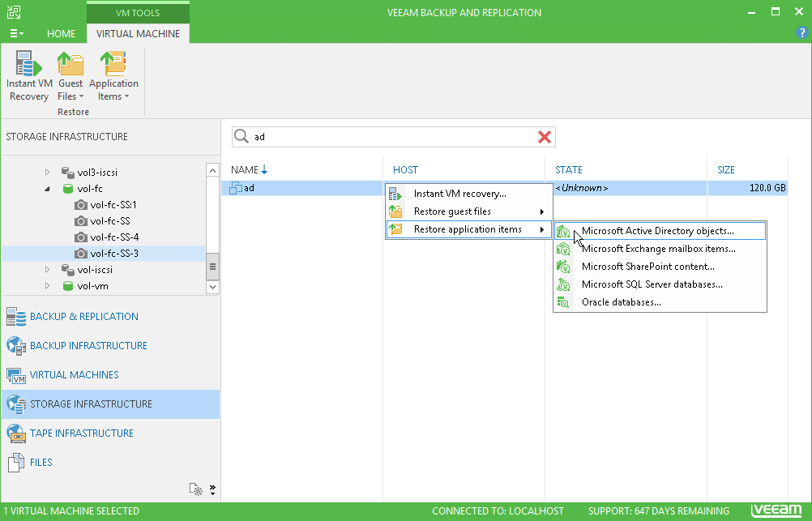Open Restore guest files submenu
This screenshot has width=812, height=521.
[x=468, y=211]
